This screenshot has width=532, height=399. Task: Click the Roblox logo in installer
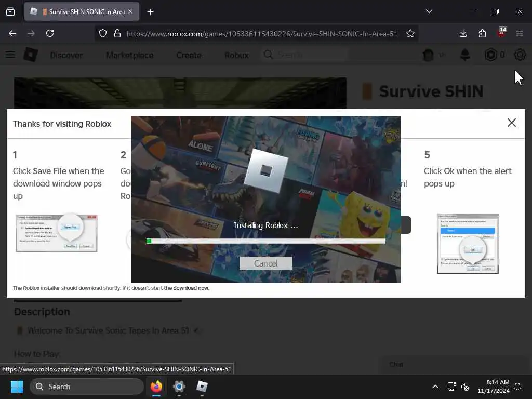[265, 171]
